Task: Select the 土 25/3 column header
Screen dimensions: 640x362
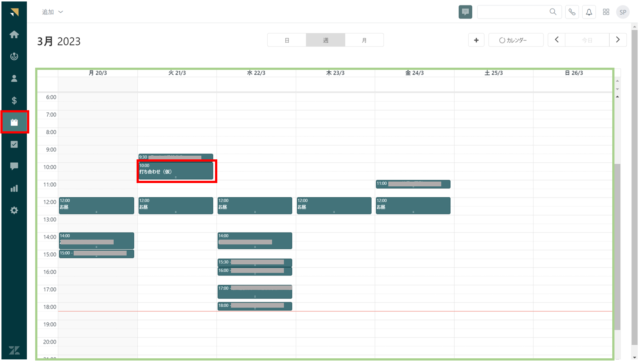Action: (x=493, y=73)
